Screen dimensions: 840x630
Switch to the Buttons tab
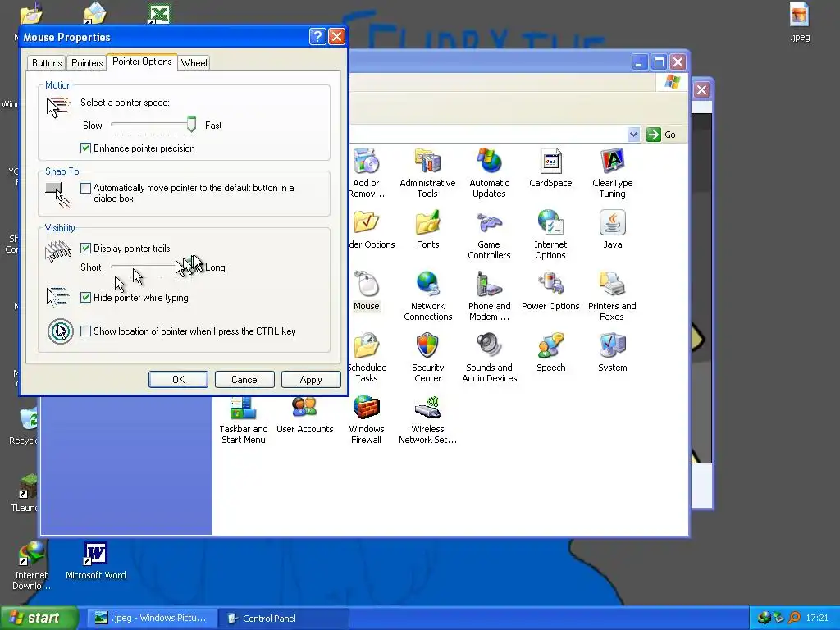click(47, 62)
